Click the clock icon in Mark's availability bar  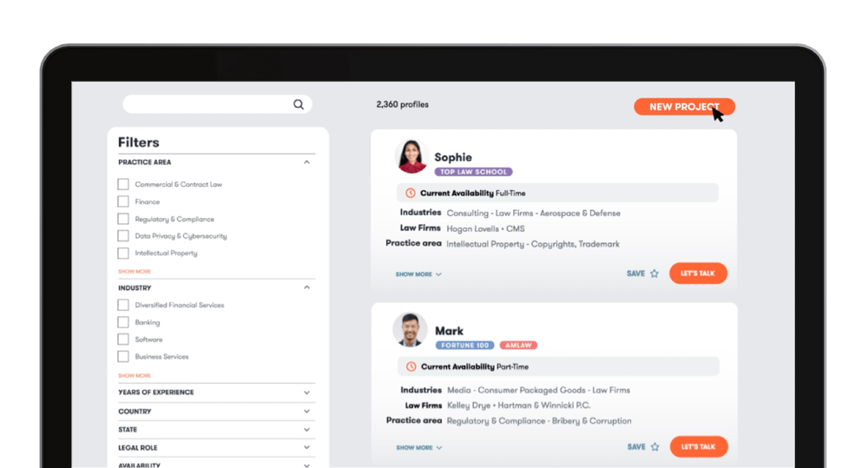pos(411,366)
